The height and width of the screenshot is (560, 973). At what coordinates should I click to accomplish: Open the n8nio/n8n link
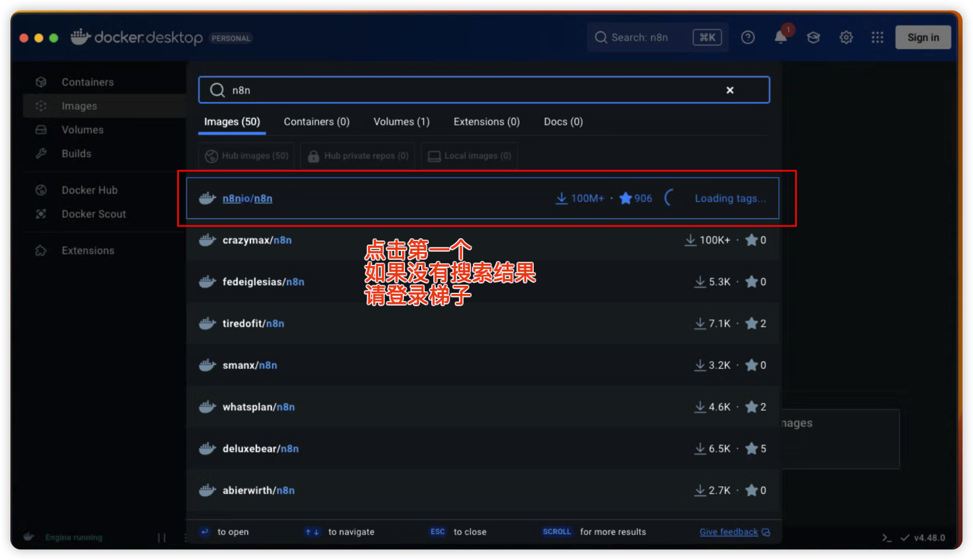point(247,198)
